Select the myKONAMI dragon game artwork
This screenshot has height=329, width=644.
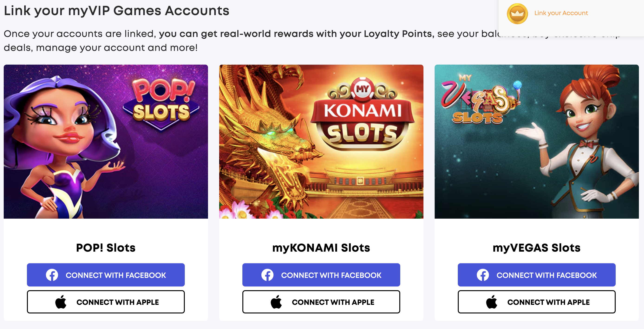321,141
